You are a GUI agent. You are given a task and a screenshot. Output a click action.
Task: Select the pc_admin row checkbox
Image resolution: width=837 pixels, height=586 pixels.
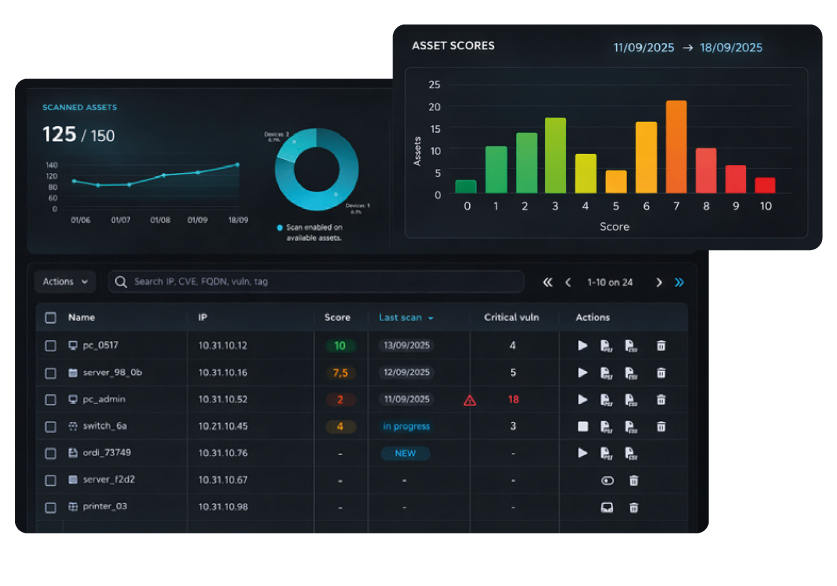pos(51,400)
